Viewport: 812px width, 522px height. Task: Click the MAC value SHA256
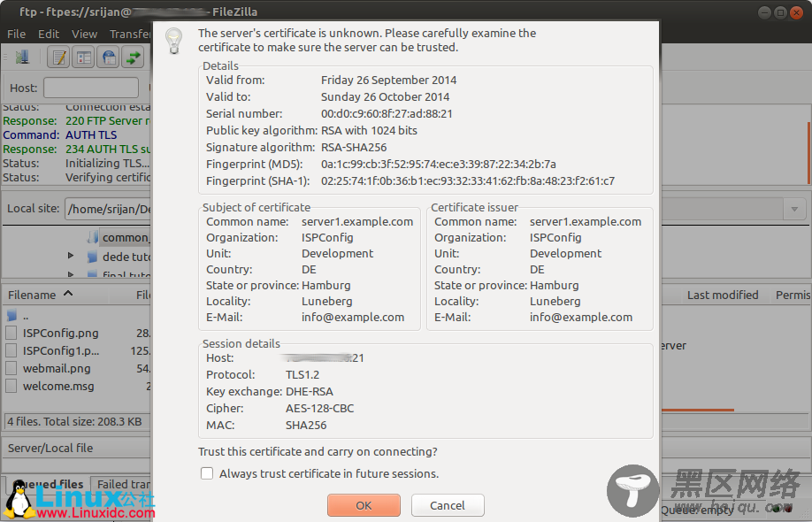pyautogui.click(x=306, y=426)
